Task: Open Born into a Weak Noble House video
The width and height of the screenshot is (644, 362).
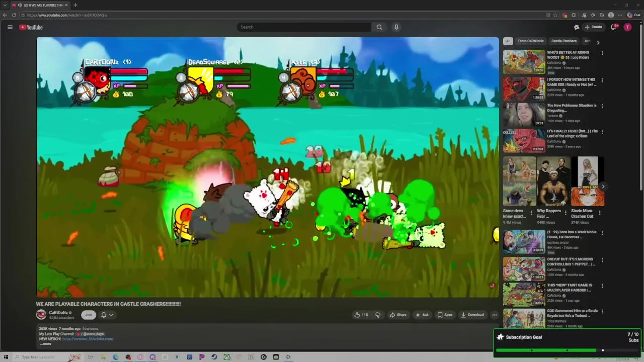Action: (x=524, y=242)
